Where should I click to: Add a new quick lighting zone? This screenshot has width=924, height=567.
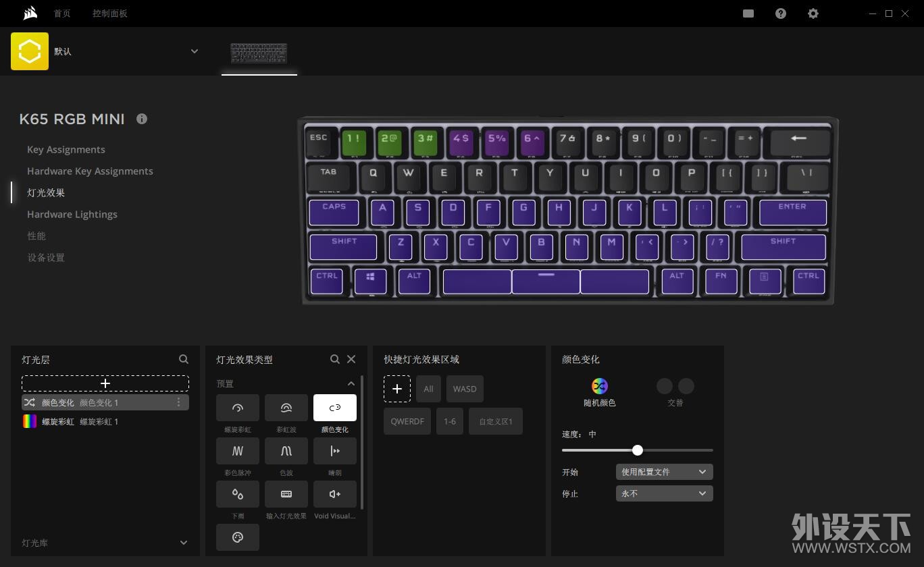[x=397, y=389]
